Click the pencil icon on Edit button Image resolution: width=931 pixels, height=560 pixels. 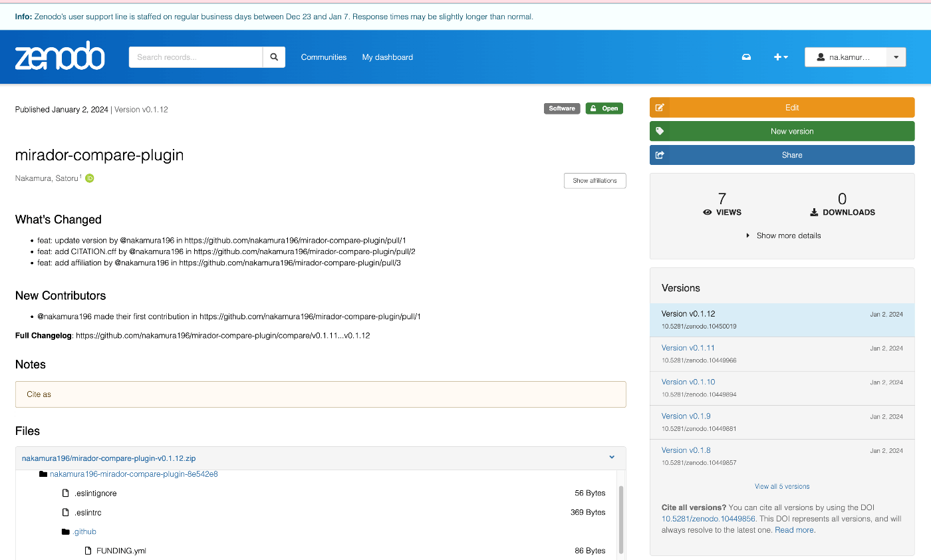pos(660,108)
